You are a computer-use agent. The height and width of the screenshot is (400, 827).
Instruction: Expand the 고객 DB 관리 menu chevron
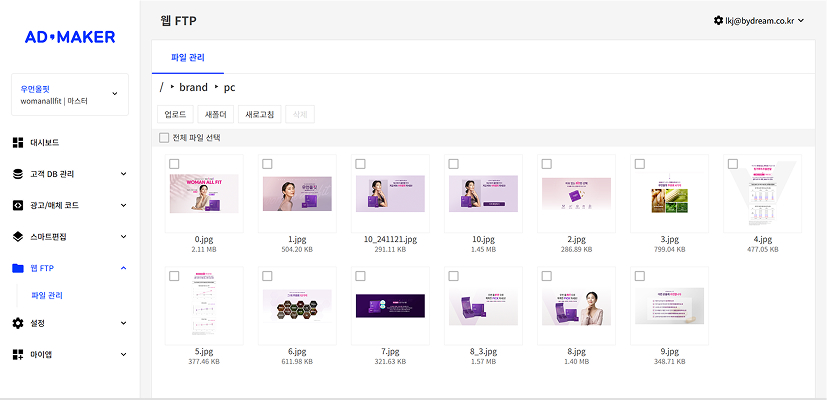(x=123, y=174)
